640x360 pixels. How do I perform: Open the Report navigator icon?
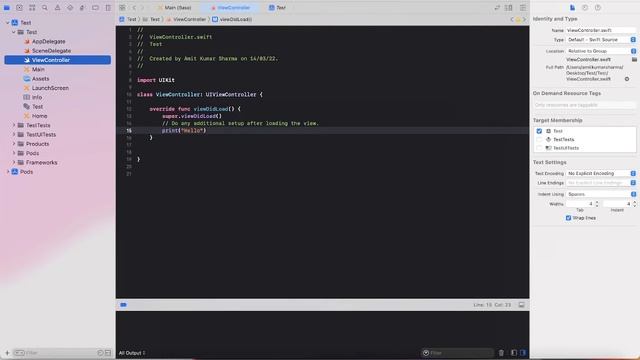coord(108,8)
